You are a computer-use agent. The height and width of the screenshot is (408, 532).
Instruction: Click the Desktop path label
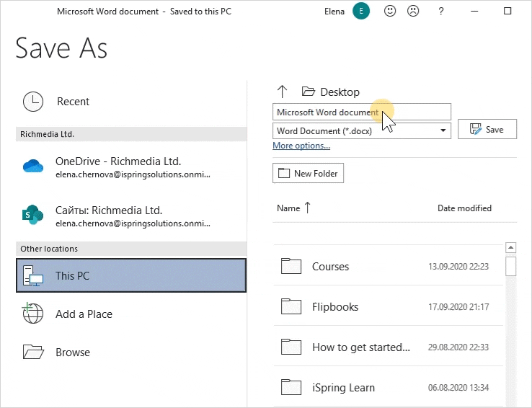(340, 92)
